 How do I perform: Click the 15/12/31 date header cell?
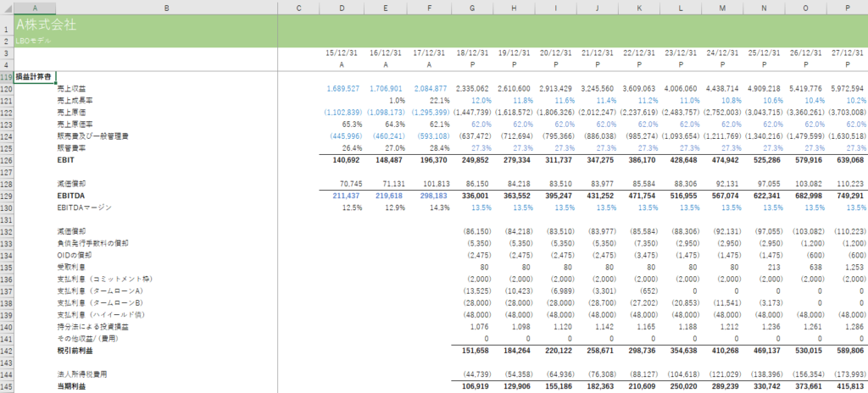coord(342,53)
